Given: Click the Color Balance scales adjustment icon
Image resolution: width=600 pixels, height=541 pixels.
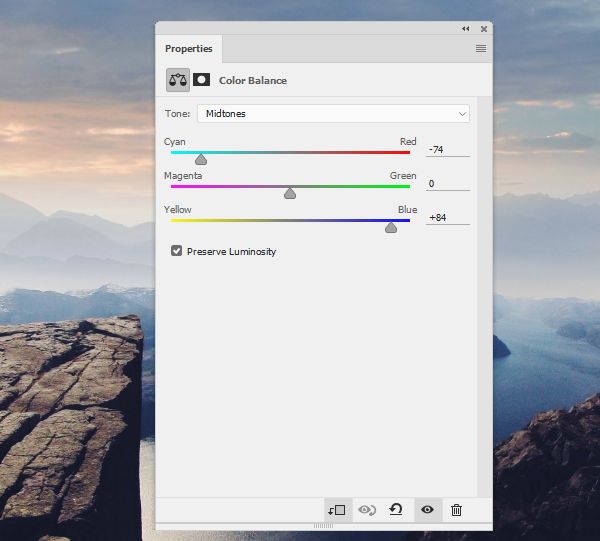Looking at the screenshot, I should (178, 80).
